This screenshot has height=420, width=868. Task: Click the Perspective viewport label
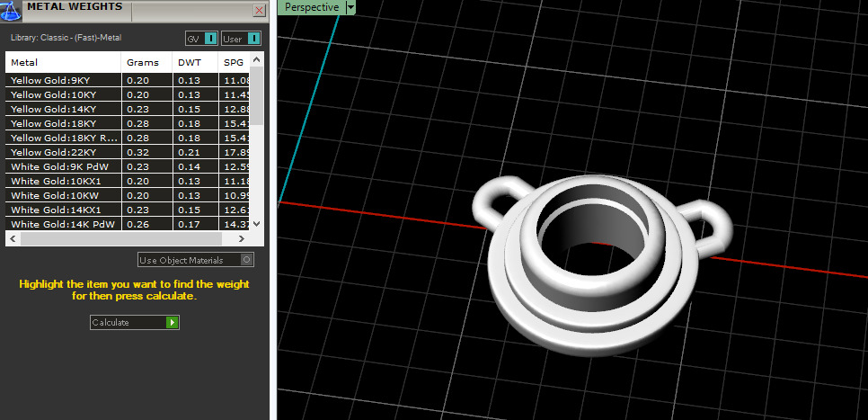point(311,7)
